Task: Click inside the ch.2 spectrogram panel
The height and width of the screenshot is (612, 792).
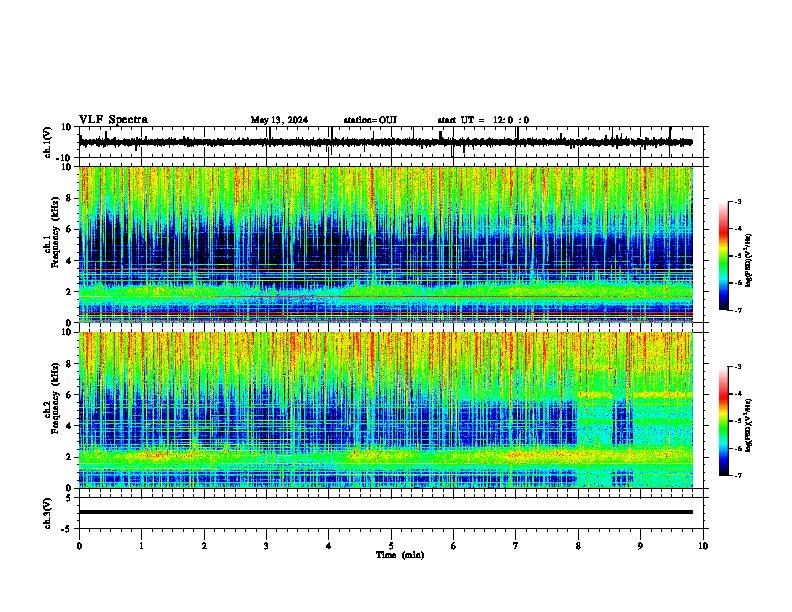Action: pos(386,410)
